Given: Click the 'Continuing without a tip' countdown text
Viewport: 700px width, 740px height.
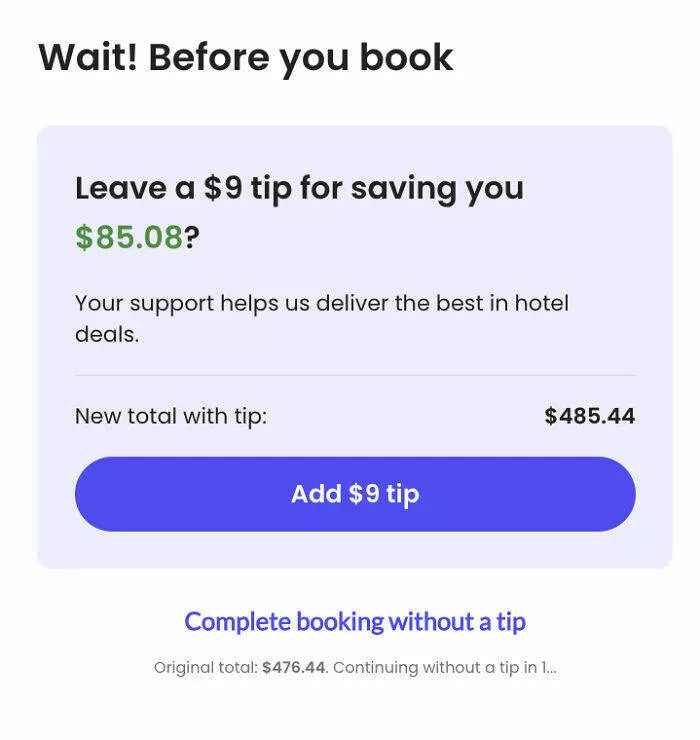Looking at the screenshot, I should (x=444, y=668).
